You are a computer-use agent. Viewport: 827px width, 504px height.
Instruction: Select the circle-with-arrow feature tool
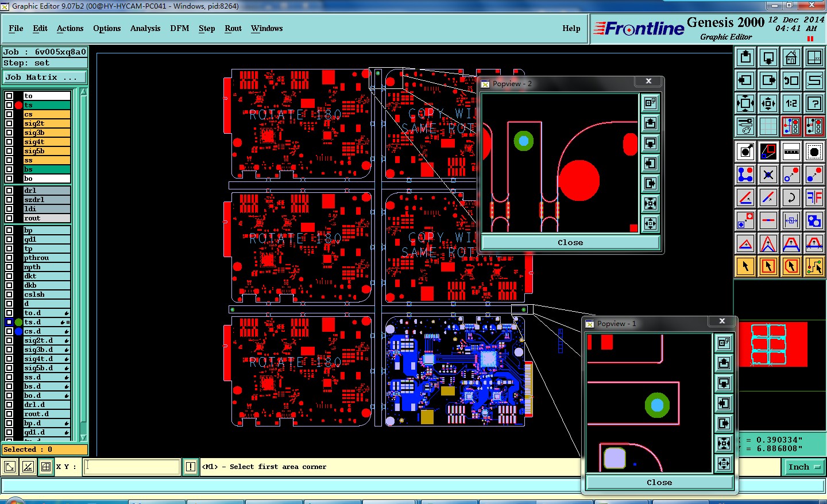click(745, 152)
